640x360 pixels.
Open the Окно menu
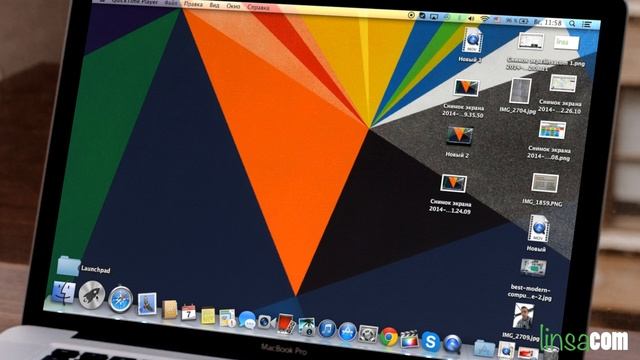(233, 6)
